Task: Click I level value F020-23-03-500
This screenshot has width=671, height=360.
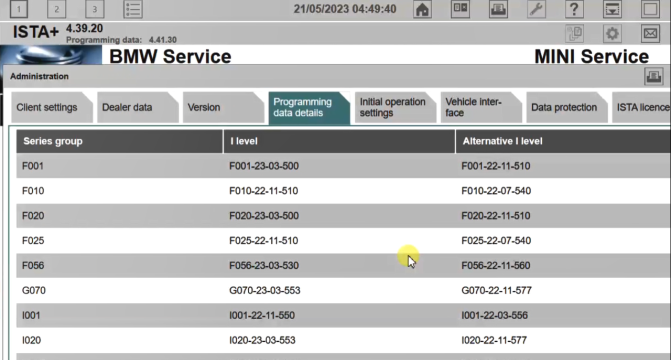Action: coord(264,216)
